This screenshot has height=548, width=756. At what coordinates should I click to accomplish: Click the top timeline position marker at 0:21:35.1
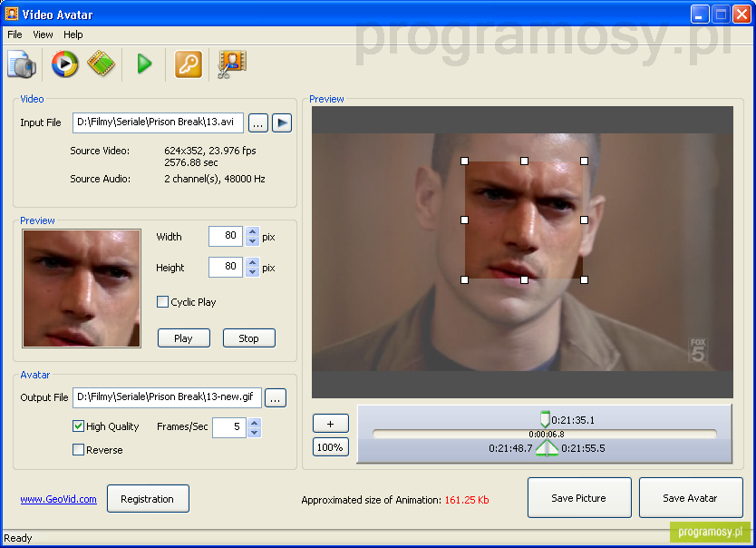(x=545, y=419)
